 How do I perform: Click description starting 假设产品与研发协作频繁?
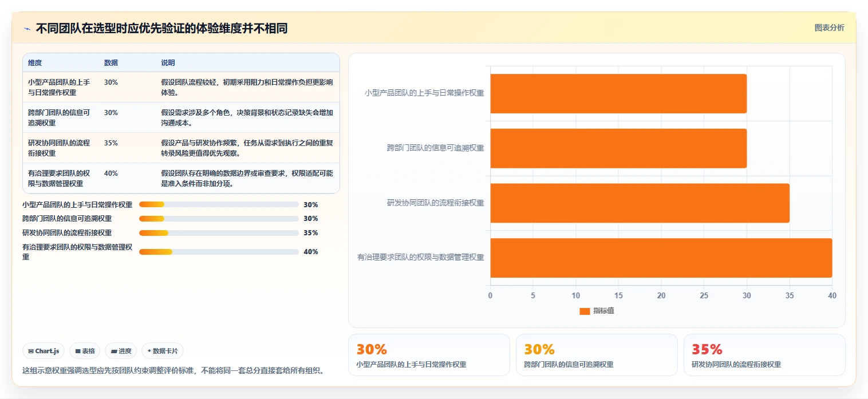(247, 148)
